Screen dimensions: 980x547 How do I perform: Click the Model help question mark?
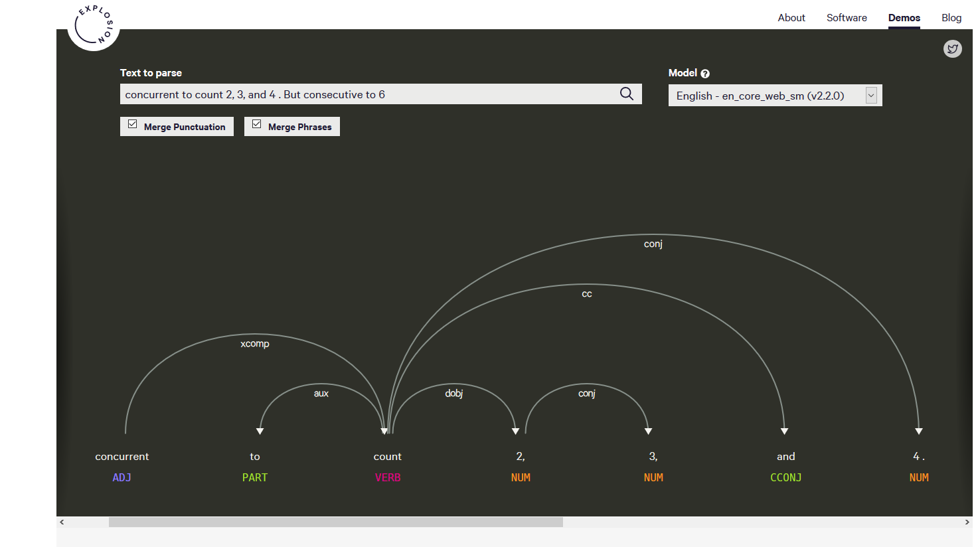[705, 74]
